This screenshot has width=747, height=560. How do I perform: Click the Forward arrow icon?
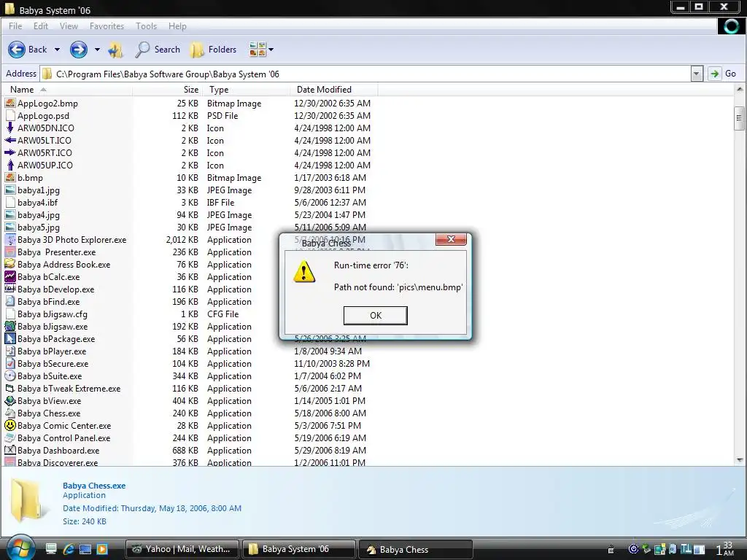(x=79, y=50)
